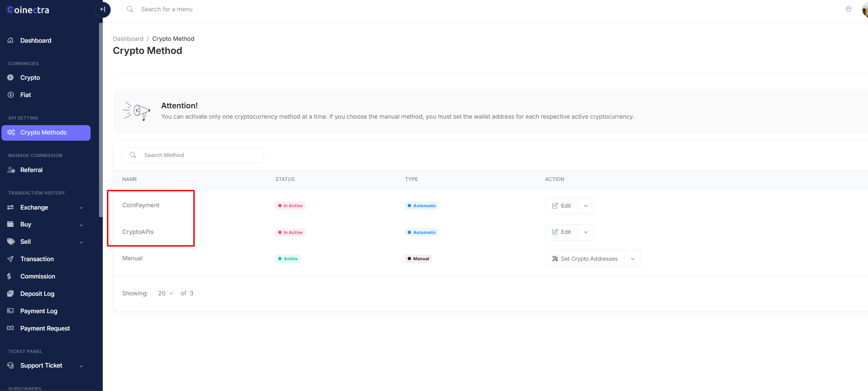Expand the Exchange menu chevron
Viewport: 868px width, 391px height.
point(81,208)
